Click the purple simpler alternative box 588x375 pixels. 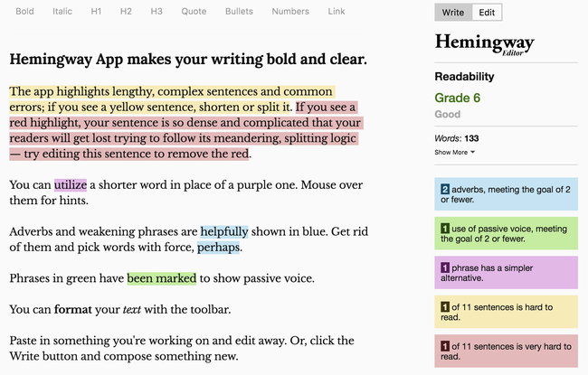[x=506, y=273]
